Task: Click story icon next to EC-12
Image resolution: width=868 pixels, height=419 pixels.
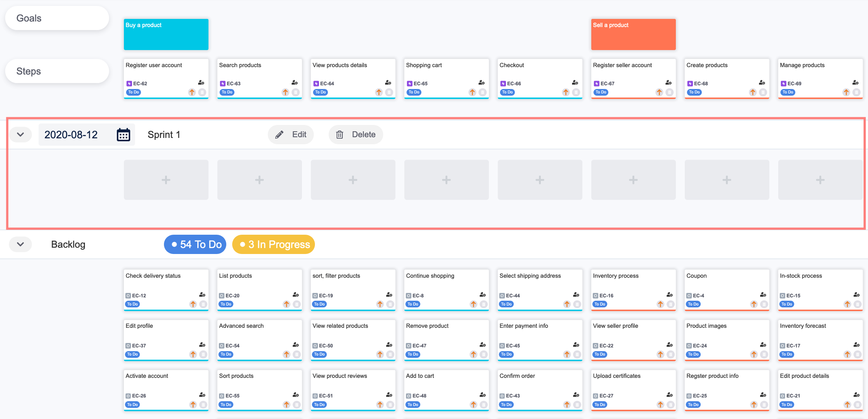Action: 128,296
